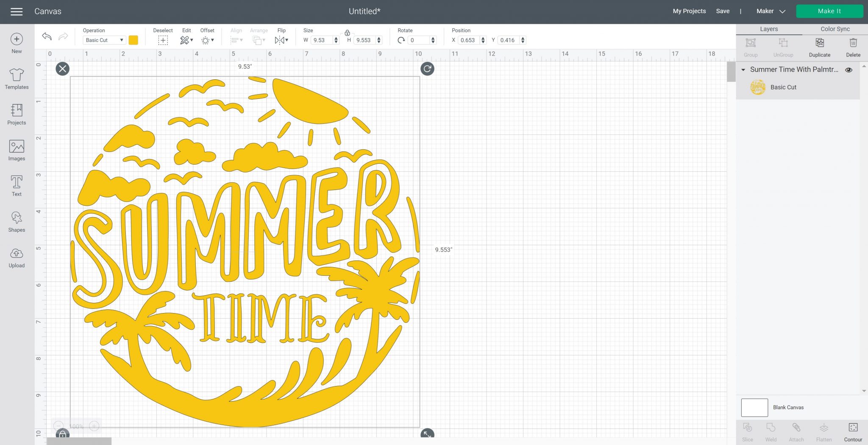Click the delete X handle on selection
Viewport: 868px width, 445px height.
63,69
